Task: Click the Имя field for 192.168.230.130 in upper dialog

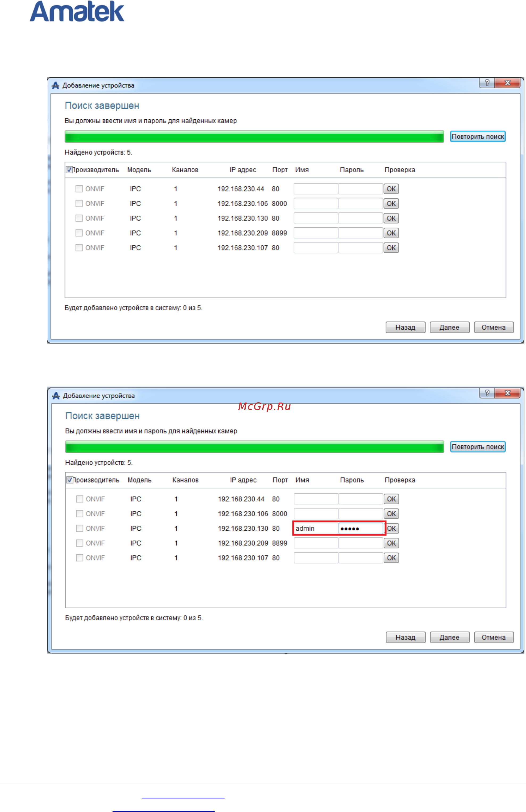Action: pos(316,218)
